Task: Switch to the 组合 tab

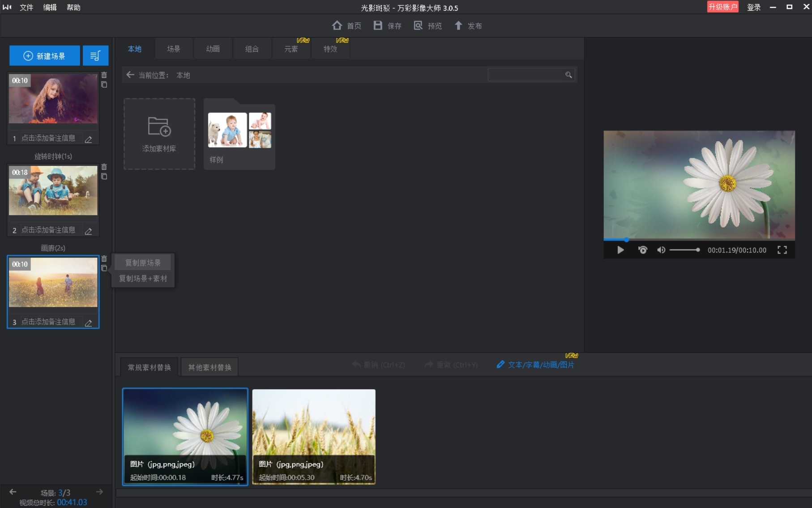Action: coord(252,49)
